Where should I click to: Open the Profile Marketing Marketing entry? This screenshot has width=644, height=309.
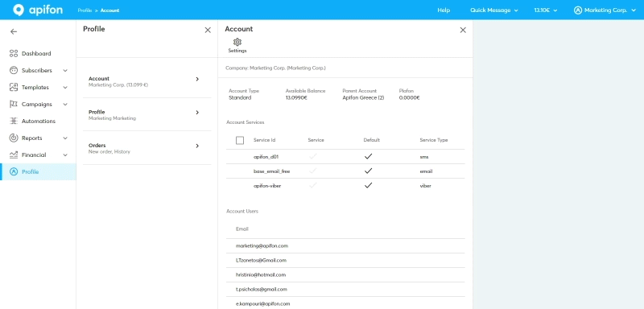tap(147, 114)
